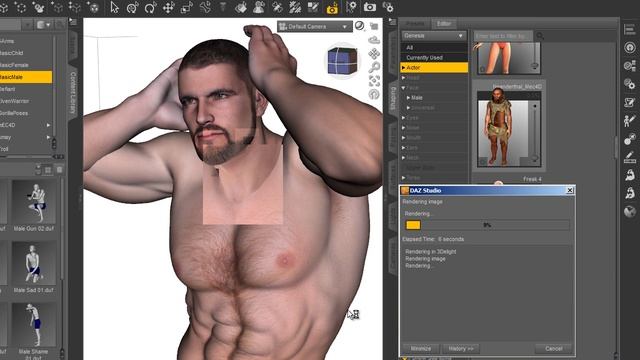Open the script scroll icon on right strip
This screenshot has width=640, height=360.
pos(630,102)
